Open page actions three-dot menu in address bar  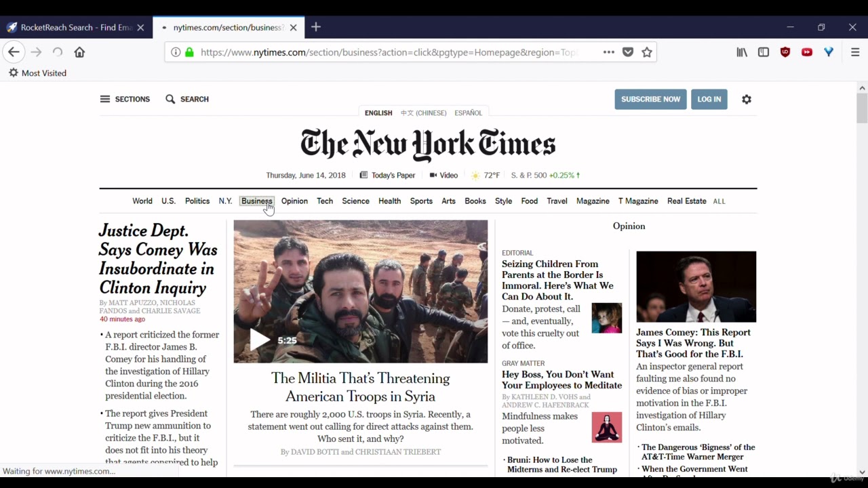[609, 52]
